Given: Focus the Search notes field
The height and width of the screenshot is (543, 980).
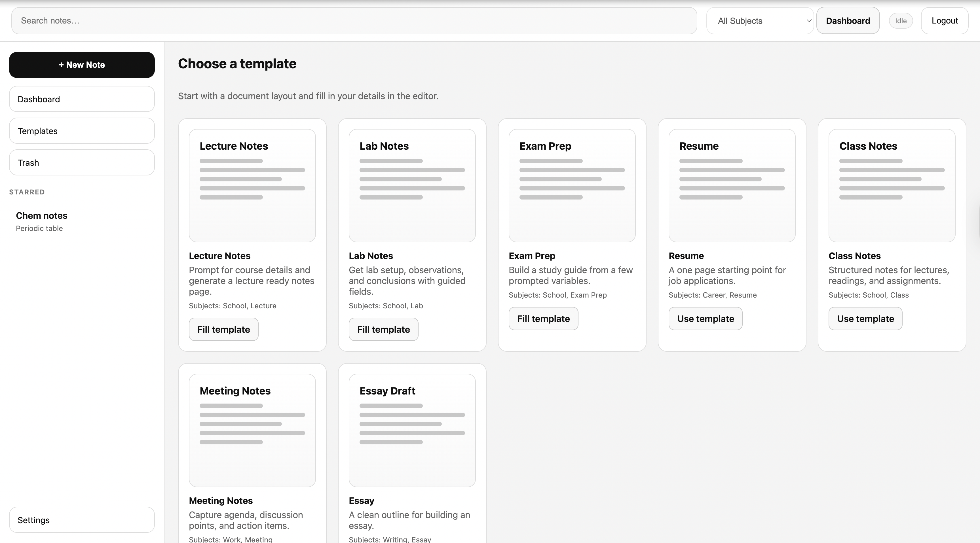Looking at the screenshot, I should tap(354, 20).
